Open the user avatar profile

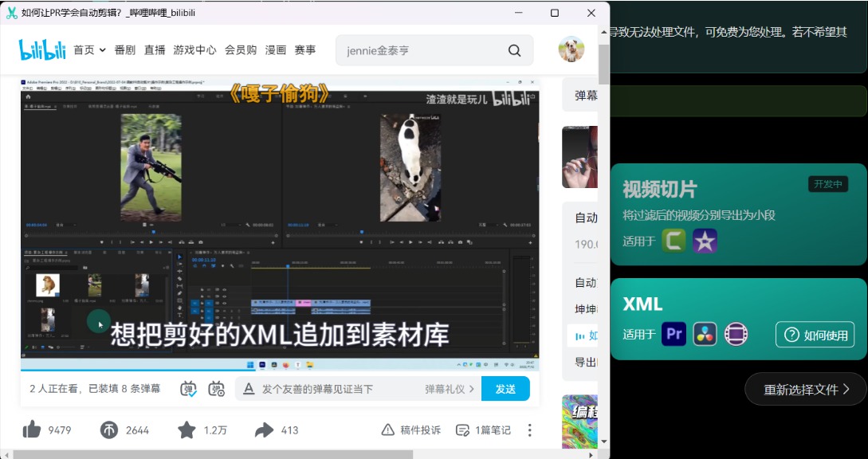click(571, 49)
